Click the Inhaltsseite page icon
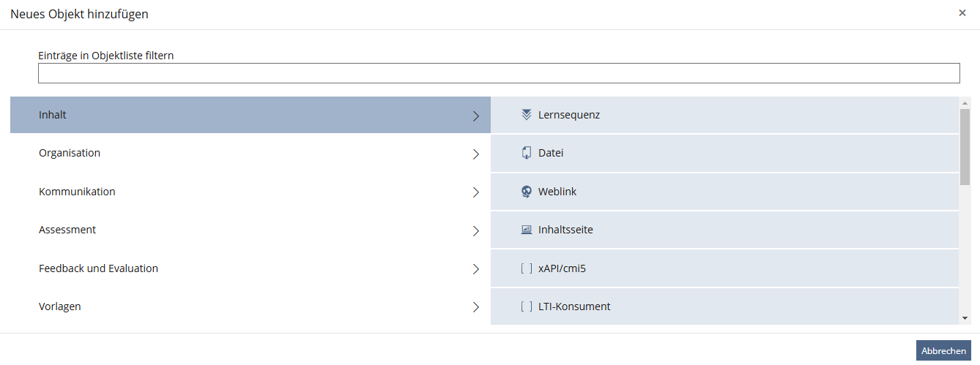Image resolution: width=980 pixels, height=365 pixels. pyautogui.click(x=526, y=230)
